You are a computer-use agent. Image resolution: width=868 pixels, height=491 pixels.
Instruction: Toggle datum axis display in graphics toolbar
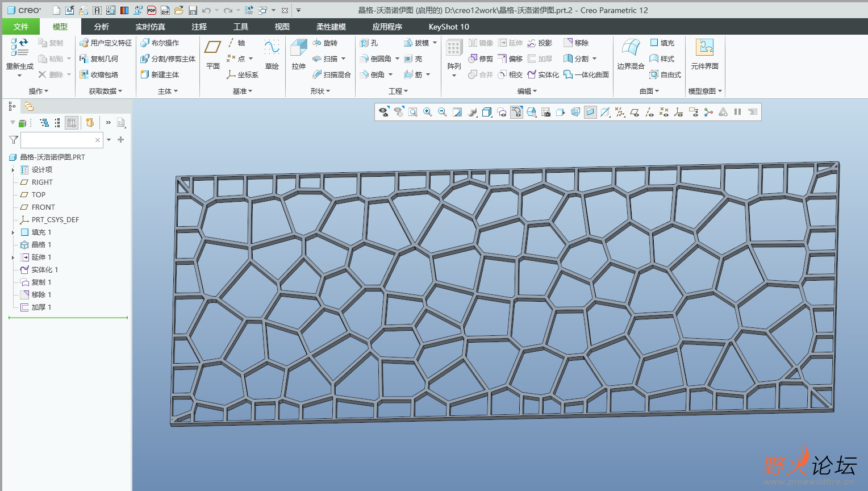point(649,113)
